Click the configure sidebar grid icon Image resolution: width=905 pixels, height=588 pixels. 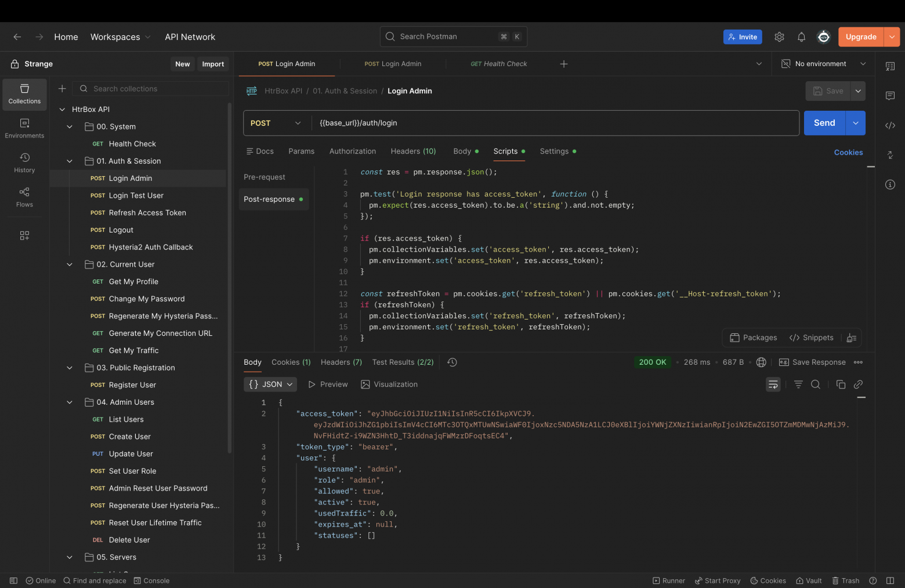click(x=24, y=235)
